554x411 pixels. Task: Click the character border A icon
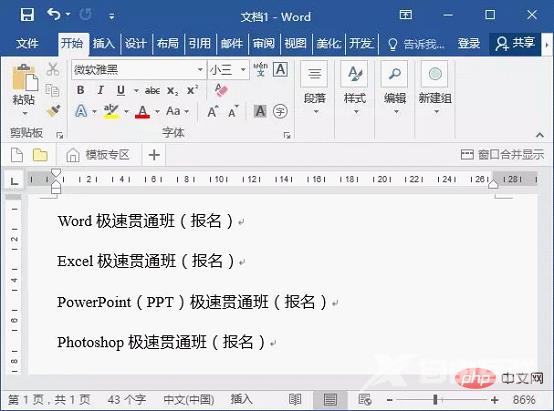pos(281,70)
